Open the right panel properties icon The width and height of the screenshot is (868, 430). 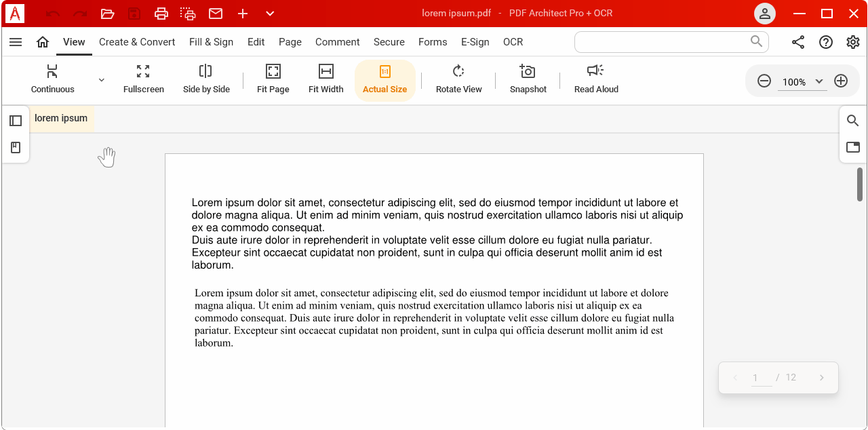coord(853,147)
